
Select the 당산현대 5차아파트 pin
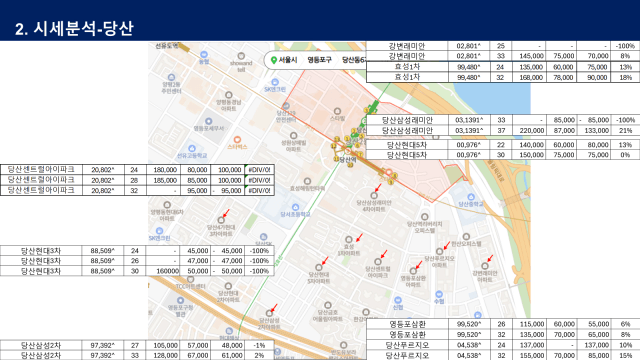[x=318, y=268]
